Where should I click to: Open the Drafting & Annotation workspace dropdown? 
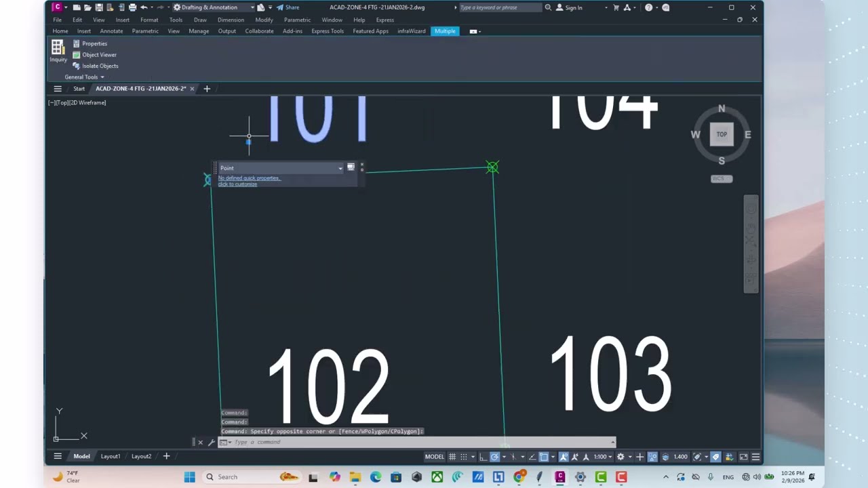(x=214, y=7)
